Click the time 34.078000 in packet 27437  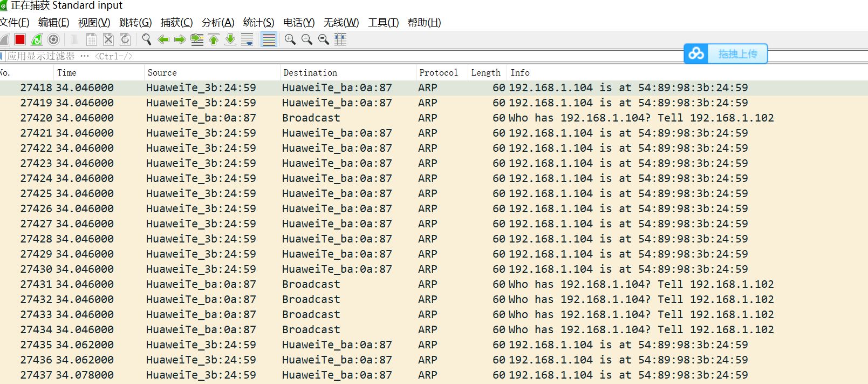click(85, 375)
